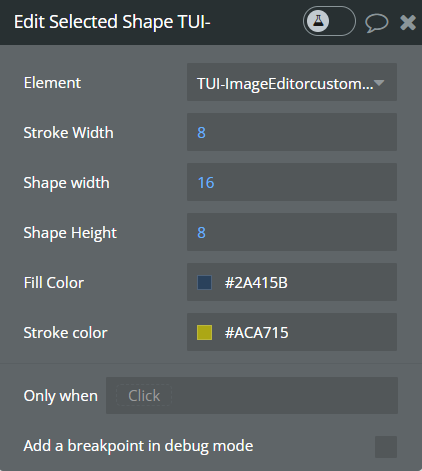Click the Shape width value 16
Screen dimensions: 422x471
pyautogui.click(x=206, y=183)
